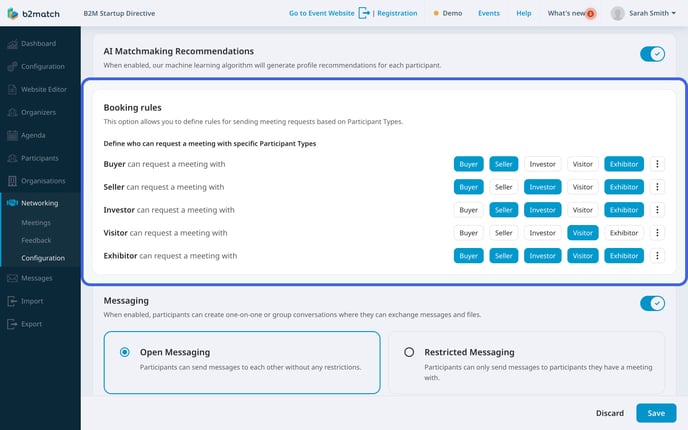The width and height of the screenshot is (688, 430).
Task: Open three-dot menu for Investor row
Action: pos(657,210)
